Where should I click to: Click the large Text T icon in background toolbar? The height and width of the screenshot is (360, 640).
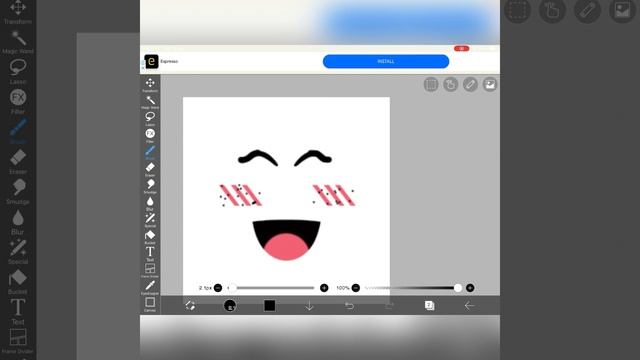(x=18, y=308)
